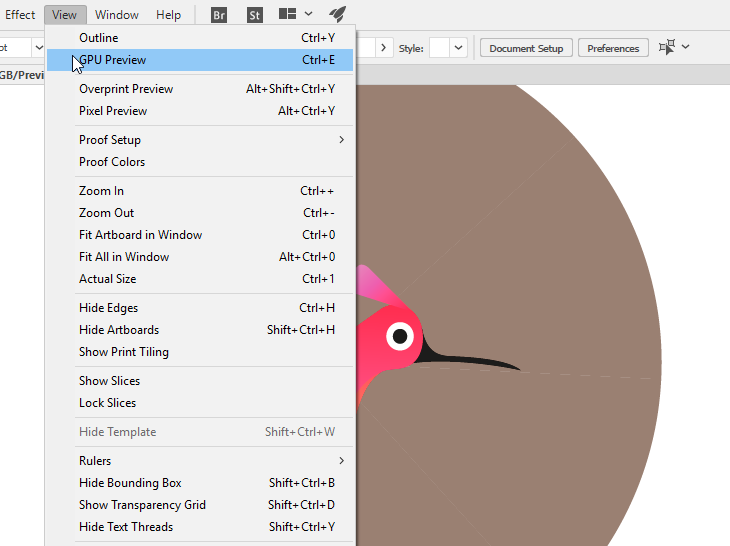Click the align-to-selection icon next to Preferences
This screenshot has width=730, height=546.
pyautogui.click(x=667, y=47)
